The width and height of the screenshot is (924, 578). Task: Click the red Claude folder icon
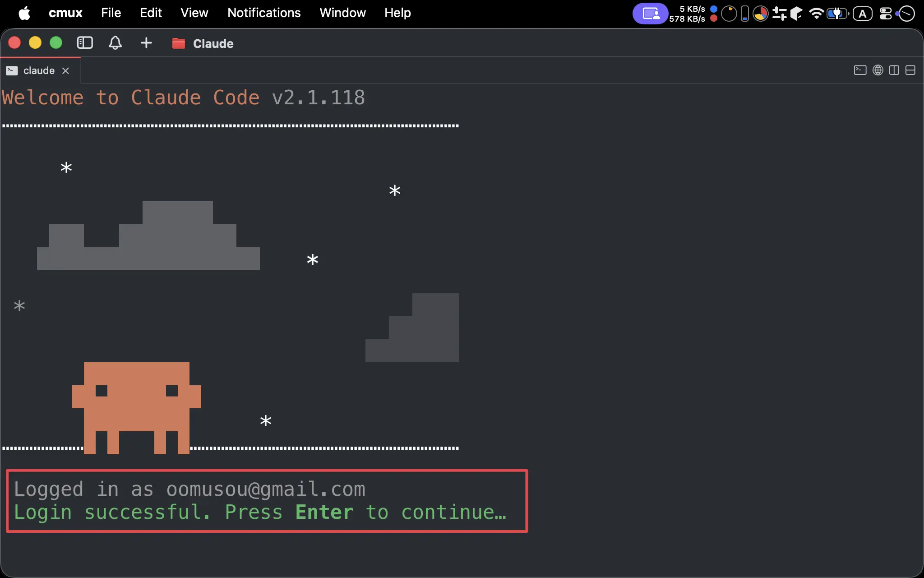[x=179, y=43]
